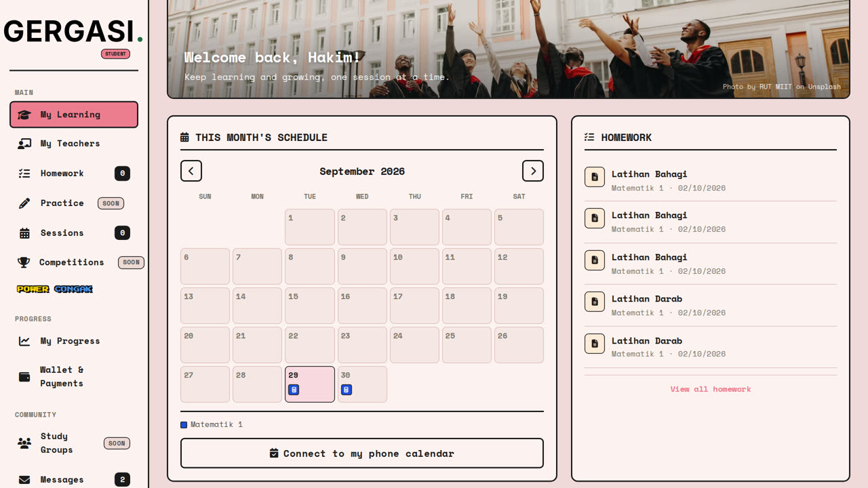Click September 2026 month title

click(362, 171)
